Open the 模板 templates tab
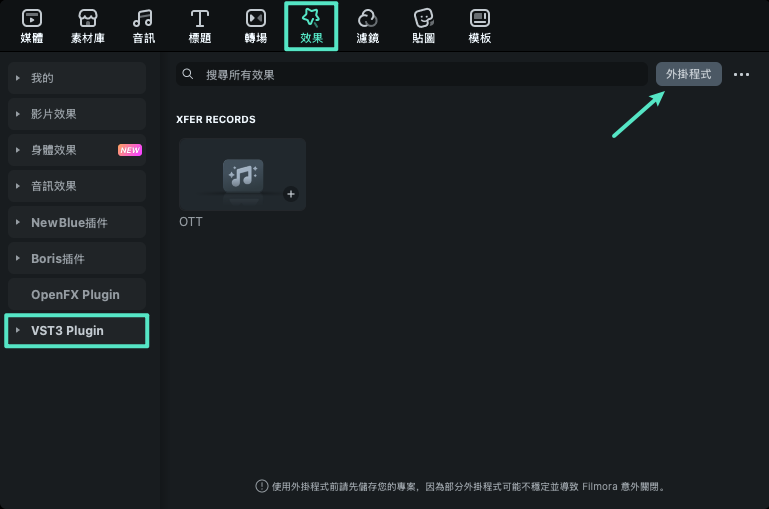This screenshot has width=769, height=509. [x=479, y=26]
